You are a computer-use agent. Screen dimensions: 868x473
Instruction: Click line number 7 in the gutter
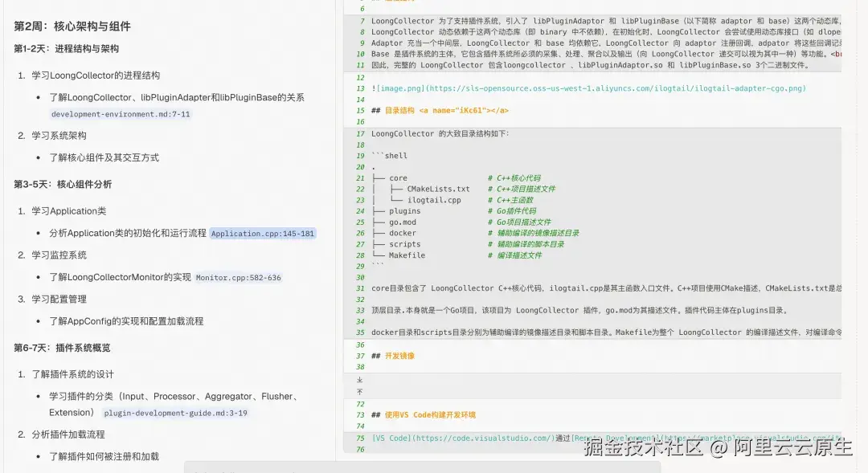point(362,21)
